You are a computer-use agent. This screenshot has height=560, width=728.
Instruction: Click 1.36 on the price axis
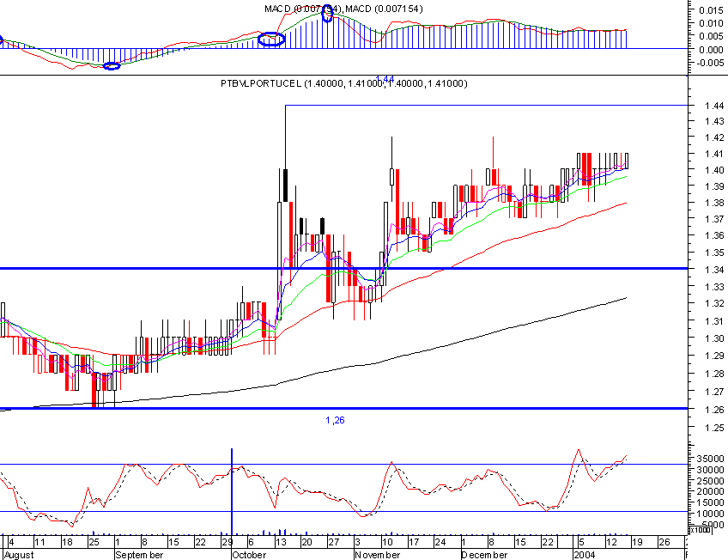tap(714, 236)
